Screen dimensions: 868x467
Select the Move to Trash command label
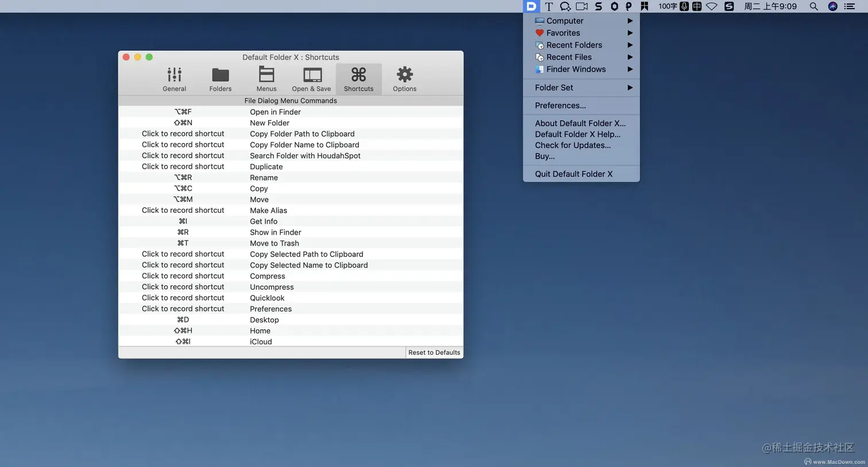[x=274, y=243]
